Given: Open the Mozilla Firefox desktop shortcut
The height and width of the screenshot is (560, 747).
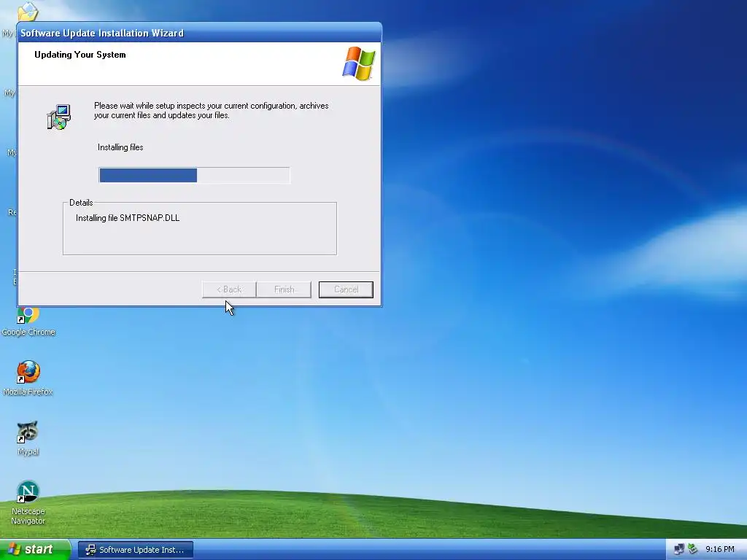Looking at the screenshot, I should pyautogui.click(x=28, y=378).
